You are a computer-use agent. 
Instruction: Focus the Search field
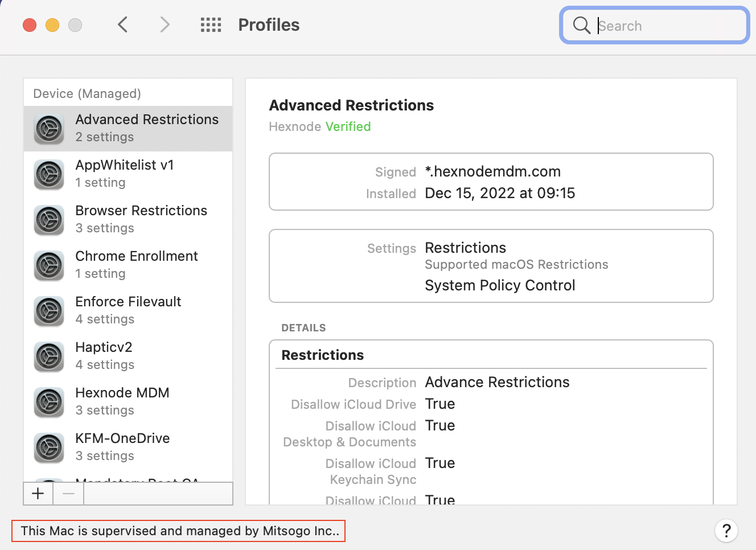(655, 25)
